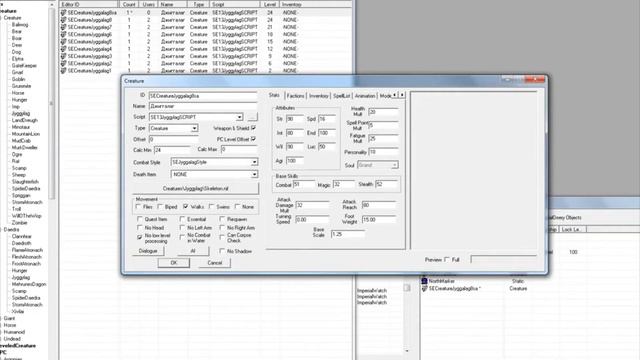This screenshot has width=640, height=360.
Task: Toggle No low level processing checkbox
Action: click(x=140, y=237)
